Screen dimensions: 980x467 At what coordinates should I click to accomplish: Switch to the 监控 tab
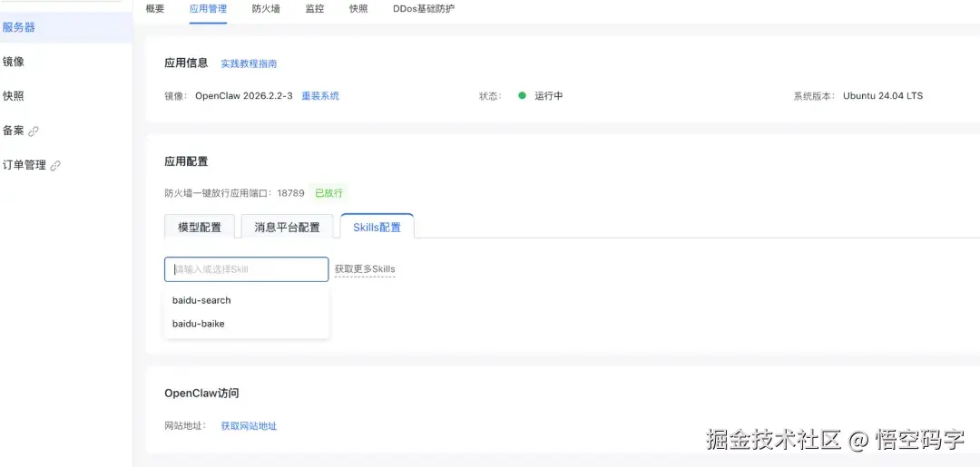click(315, 9)
